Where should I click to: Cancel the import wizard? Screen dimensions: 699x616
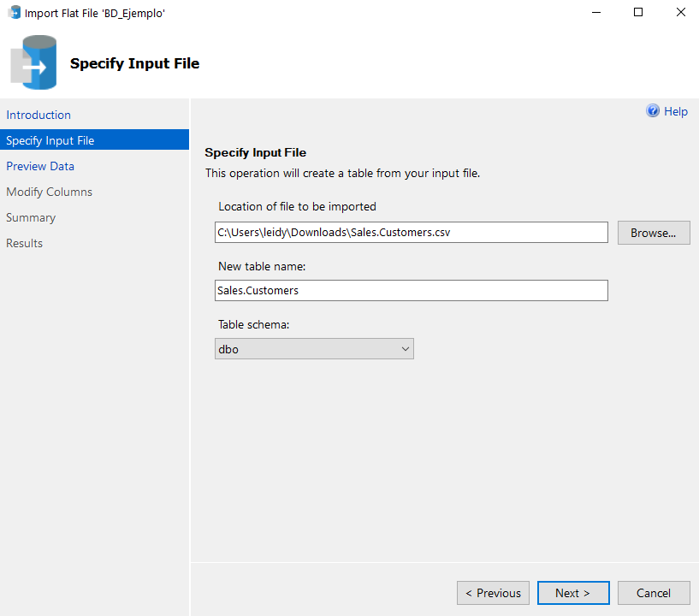click(x=653, y=593)
